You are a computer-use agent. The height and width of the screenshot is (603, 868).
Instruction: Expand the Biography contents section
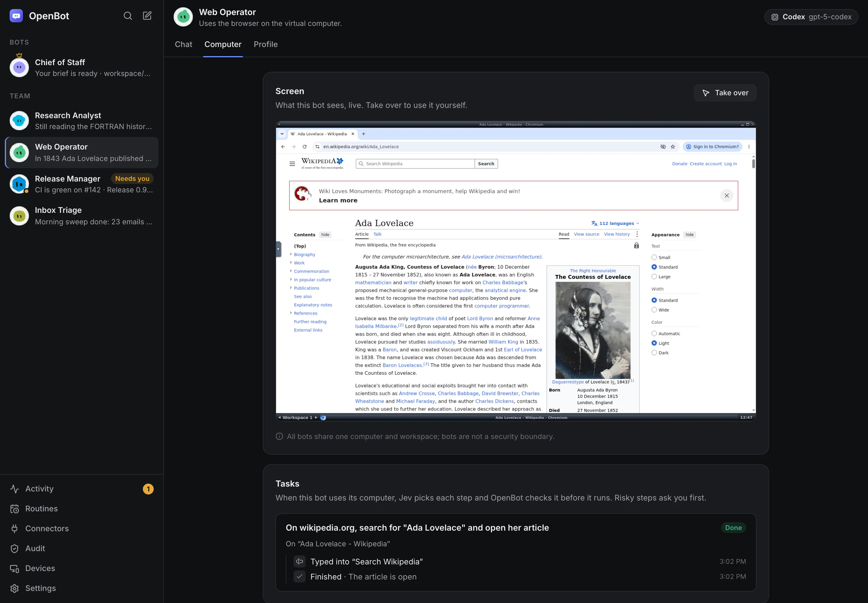pyautogui.click(x=291, y=254)
